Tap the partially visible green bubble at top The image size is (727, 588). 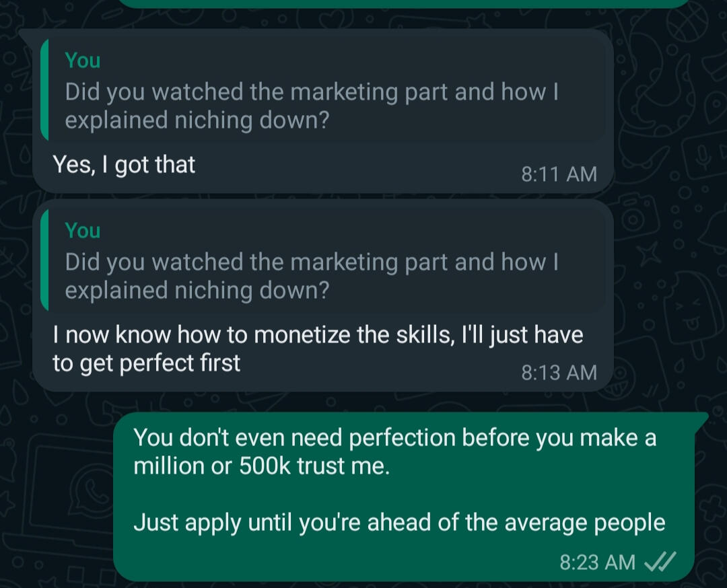[404, 3]
